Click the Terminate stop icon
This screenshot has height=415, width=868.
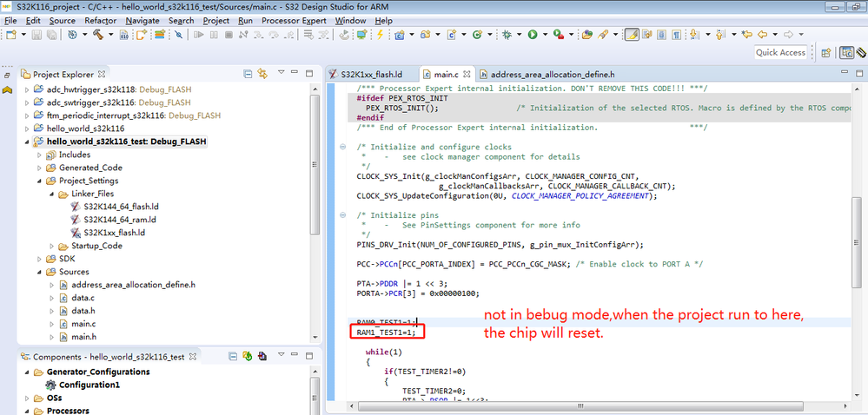[229, 35]
